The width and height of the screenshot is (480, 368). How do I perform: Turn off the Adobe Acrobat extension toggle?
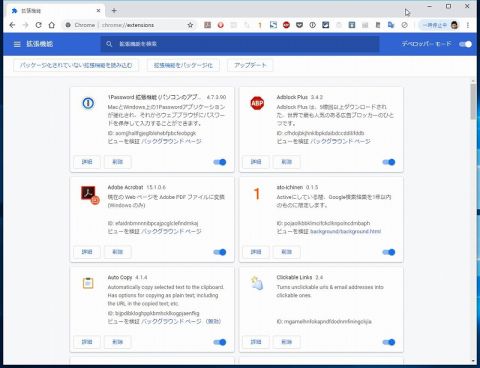pyautogui.click(x=220, y=252)
